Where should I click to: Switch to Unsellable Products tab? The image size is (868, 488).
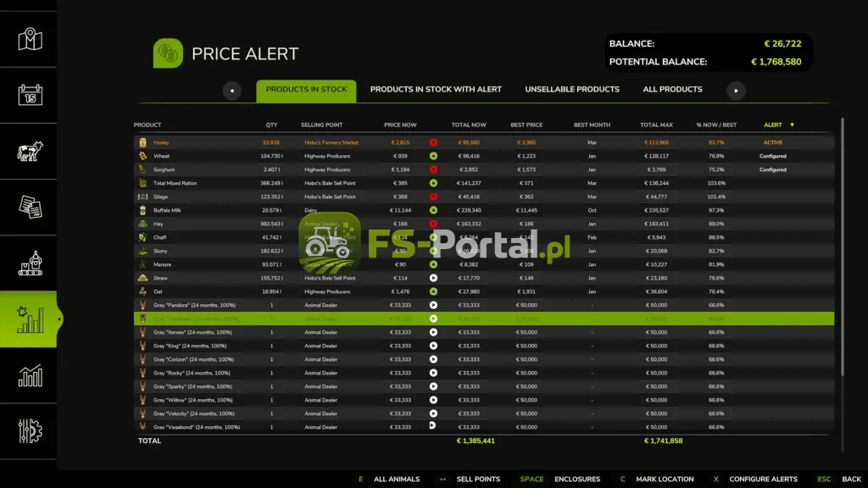pos(572,90)
